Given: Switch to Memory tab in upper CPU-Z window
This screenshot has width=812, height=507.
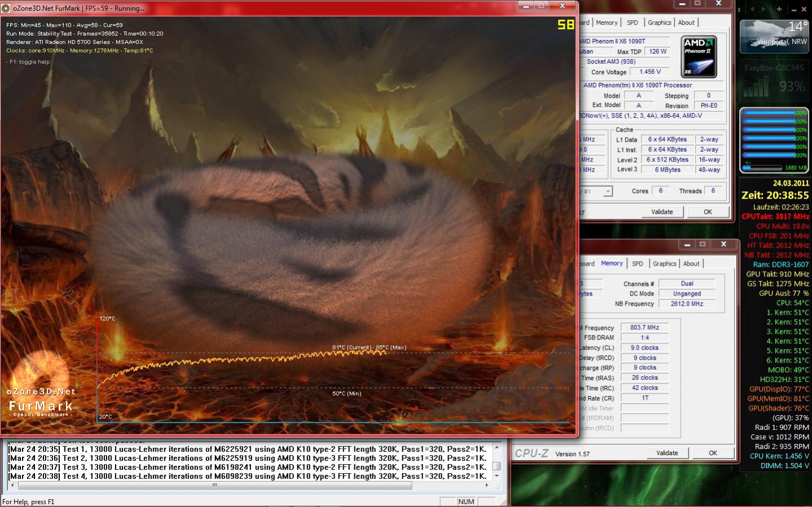Looking at the screenshot, I should tap(607, 23).
